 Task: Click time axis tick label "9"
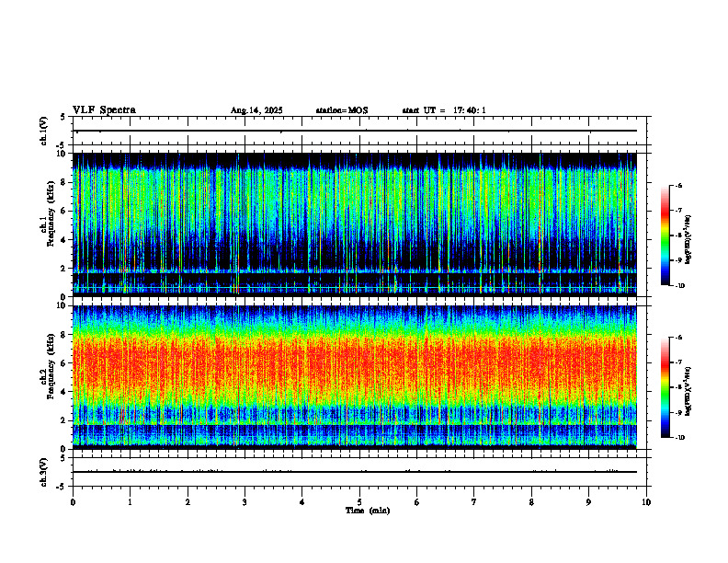(588, 502)
